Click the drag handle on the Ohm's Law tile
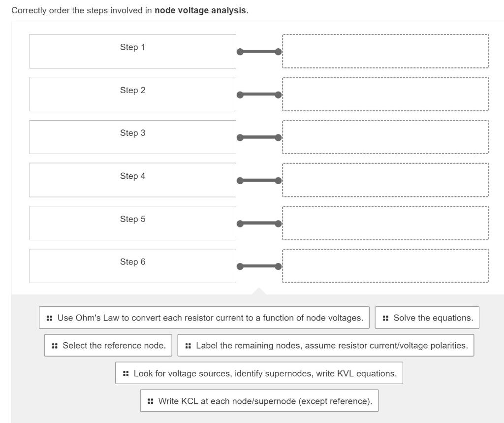This screenshot has height=423, width=504. point(49,318)
